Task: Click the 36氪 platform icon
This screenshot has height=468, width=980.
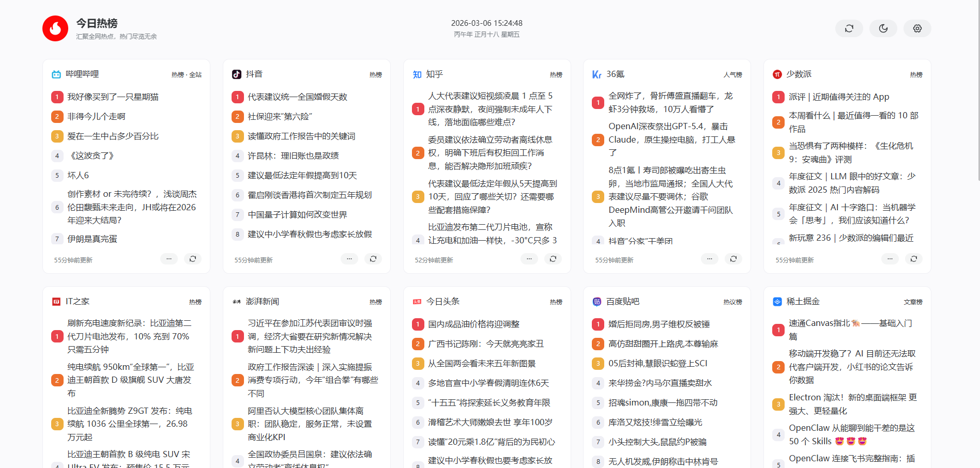Action: coord(597,74)
